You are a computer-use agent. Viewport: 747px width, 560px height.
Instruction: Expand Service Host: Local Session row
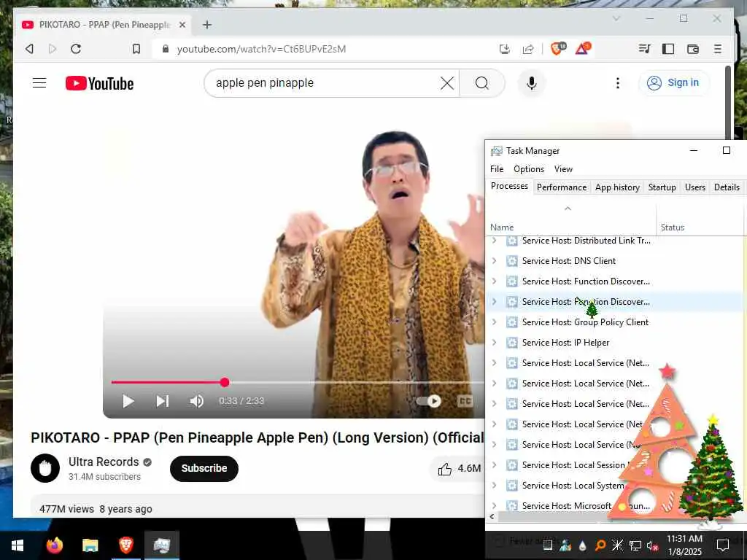[x=494, y=464]
